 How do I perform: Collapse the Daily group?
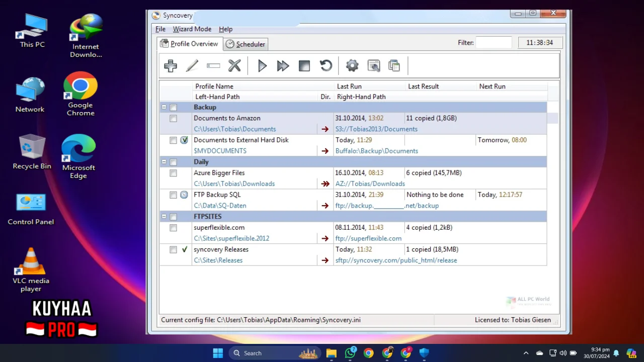(x=164, y=162)
